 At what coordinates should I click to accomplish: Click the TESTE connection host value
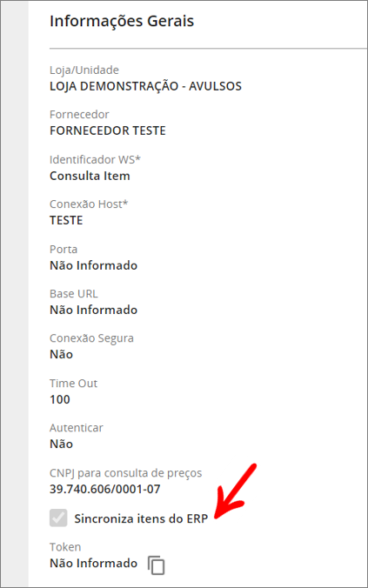coord(66,220)
